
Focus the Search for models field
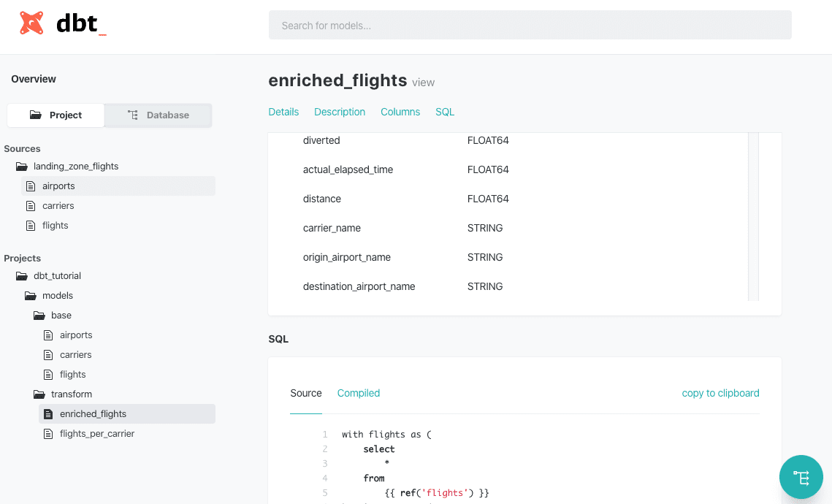(x=530, y=25)
